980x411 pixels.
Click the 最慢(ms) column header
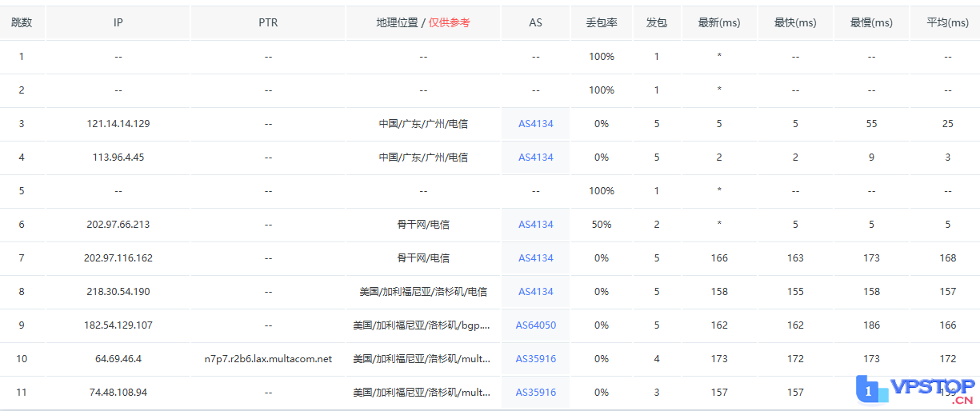pyautogui.click(x=871, y=23)
